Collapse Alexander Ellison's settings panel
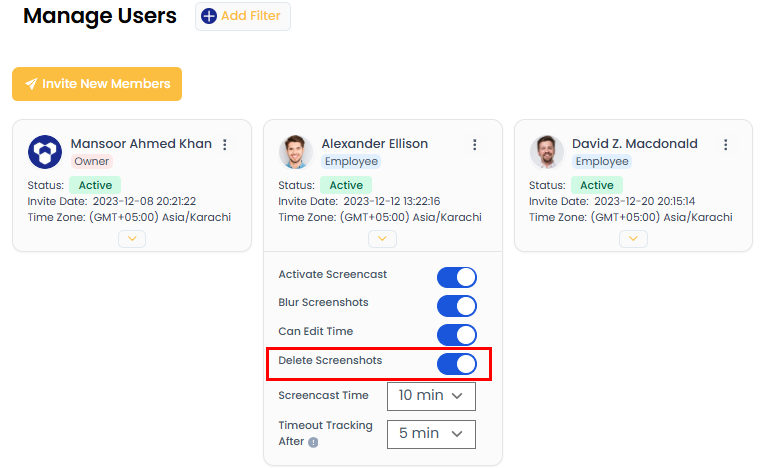This screenshot has height=468, width=761. 382,239
